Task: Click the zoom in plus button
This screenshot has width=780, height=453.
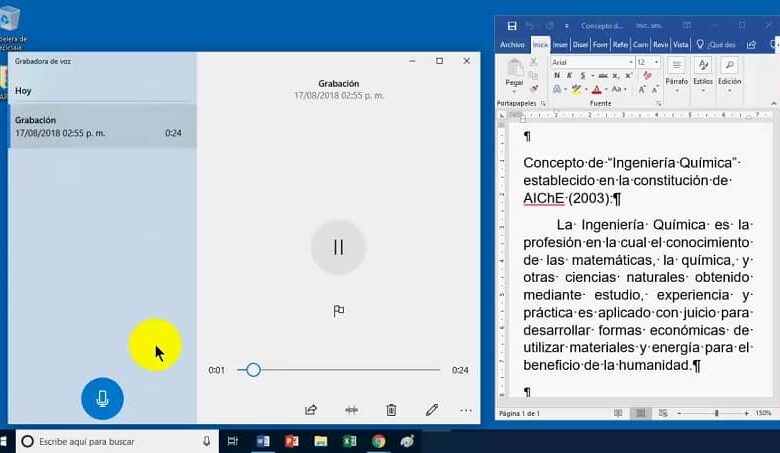Action: click(x=746, y=413)
